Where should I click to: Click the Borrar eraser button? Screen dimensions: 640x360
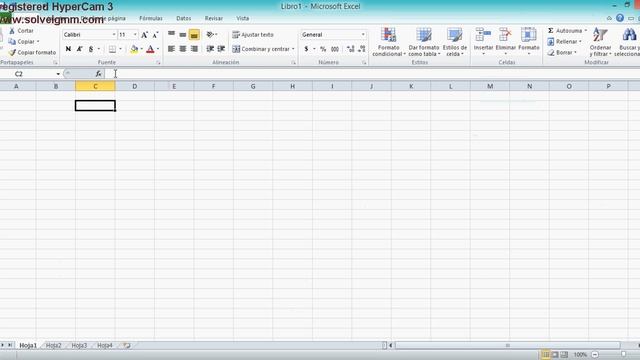point(561,53)
